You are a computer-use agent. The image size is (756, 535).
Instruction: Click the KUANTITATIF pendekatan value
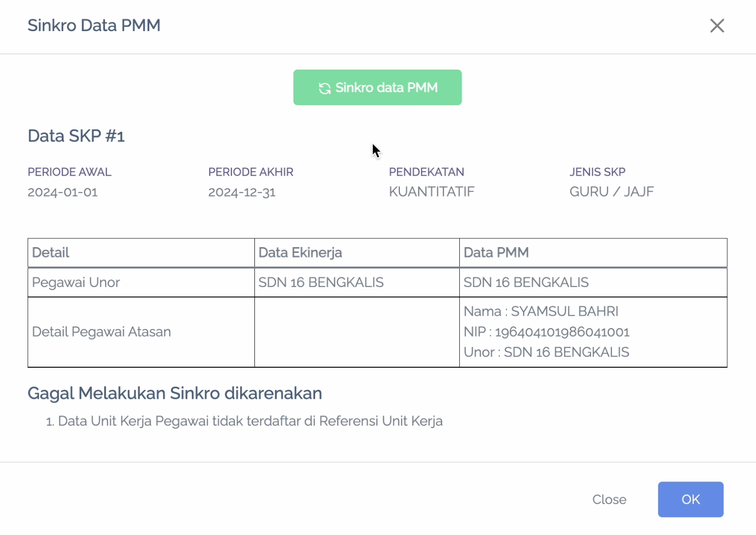(x=432, y=192)
